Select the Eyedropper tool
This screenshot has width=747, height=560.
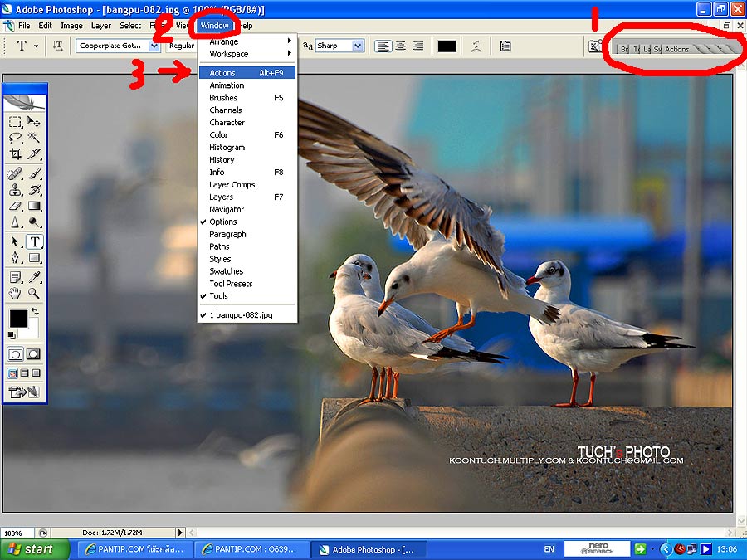(33, 277)
